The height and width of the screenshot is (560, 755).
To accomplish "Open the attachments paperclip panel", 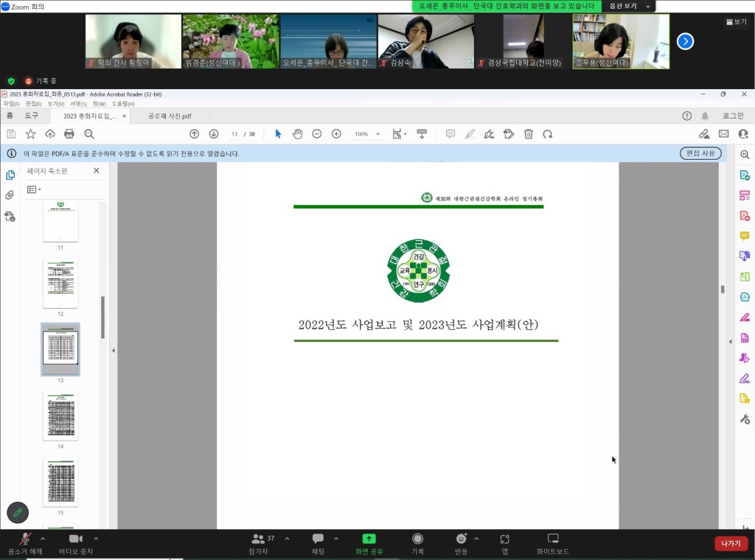I will (x=10, y=195).
